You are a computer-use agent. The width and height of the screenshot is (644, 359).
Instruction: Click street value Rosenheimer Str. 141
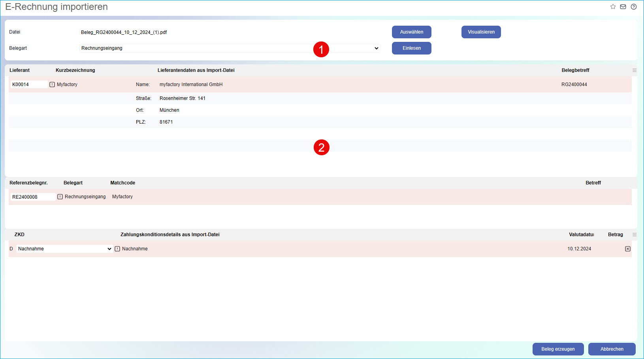tap(183, 98)
